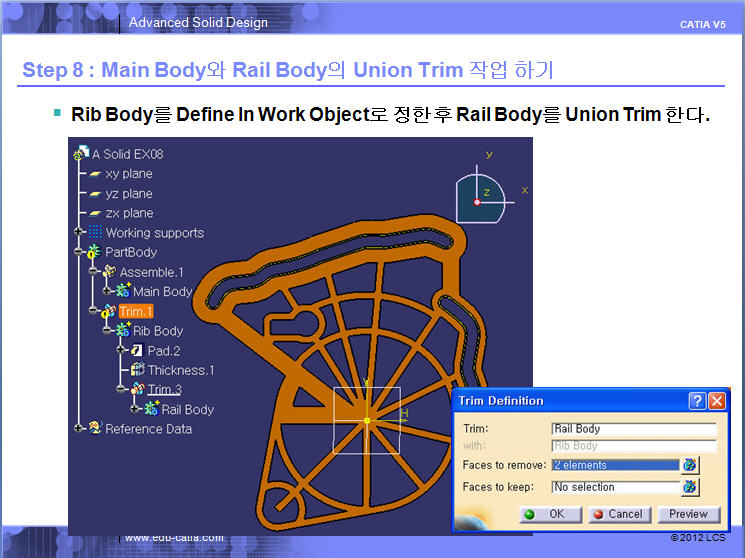Click the Working supports grid icon
This screenshot has width=745, height=558.
point(95,233)
